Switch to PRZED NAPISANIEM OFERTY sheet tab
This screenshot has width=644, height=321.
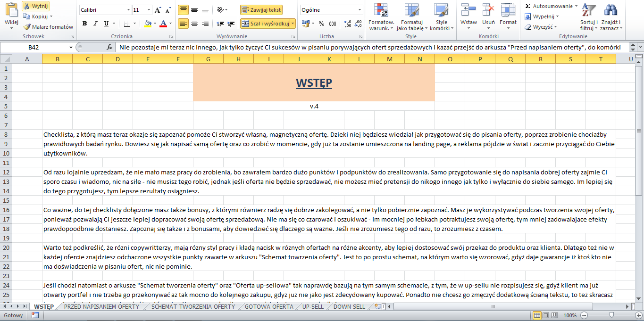(101, 307)
